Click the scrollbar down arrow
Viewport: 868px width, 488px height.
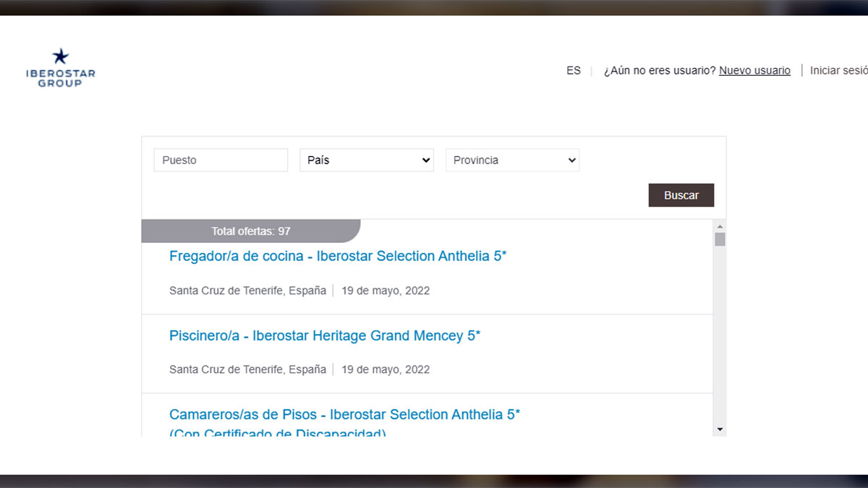[x=719, y=429]
